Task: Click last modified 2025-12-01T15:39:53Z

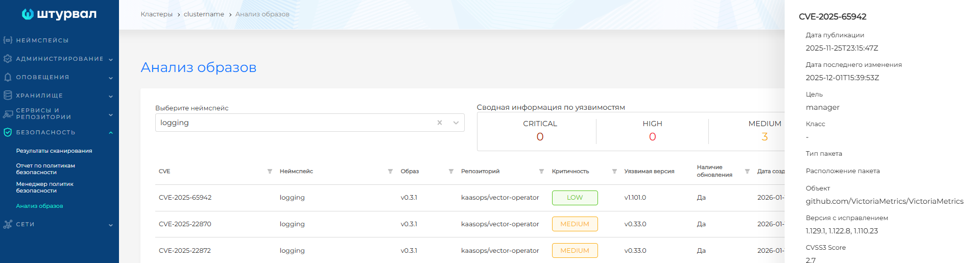Action: point(843,78)
